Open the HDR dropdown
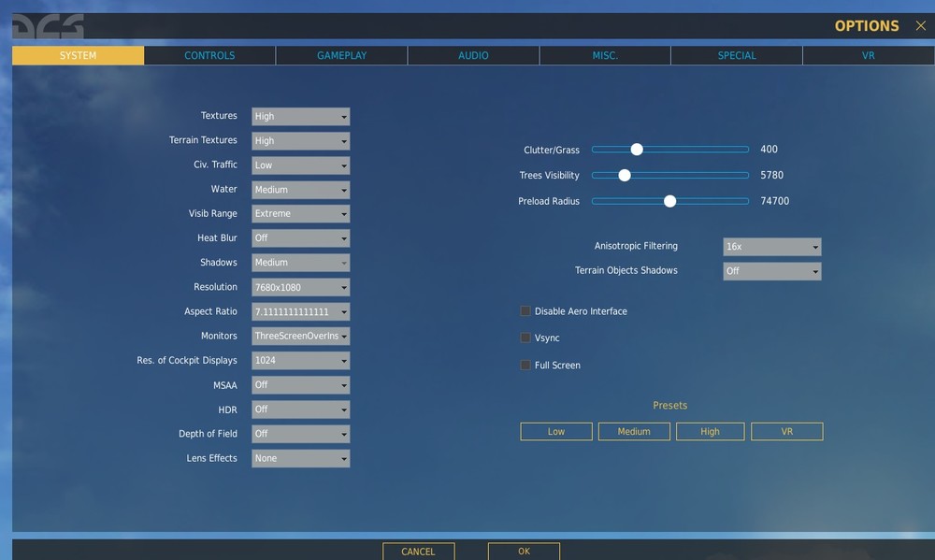This screenshot has width=935, height=560. coord(300,409)
